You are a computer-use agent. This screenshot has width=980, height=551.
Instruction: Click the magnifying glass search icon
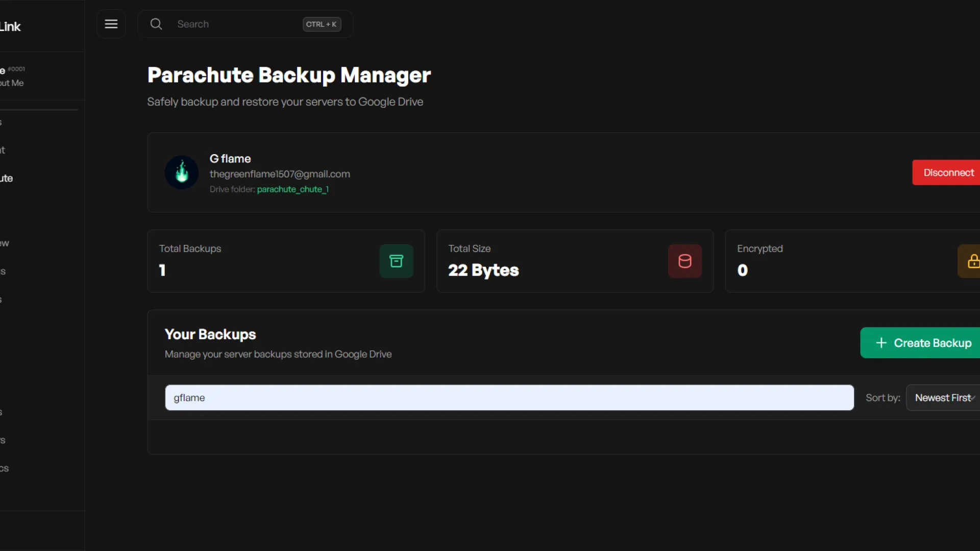(156, 24)
